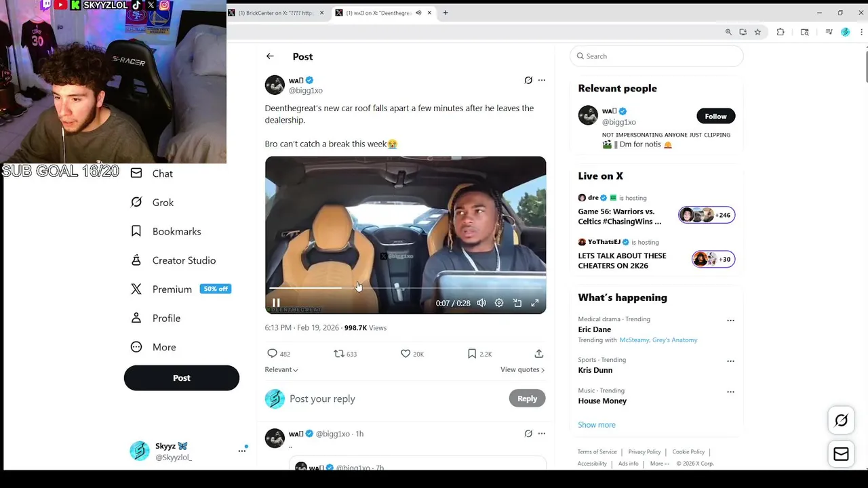The height and width of the screenshot is (488, 868).
Task: Go back using the arrow beside Post
Action: pyautogui.click(x=270, y=56)
